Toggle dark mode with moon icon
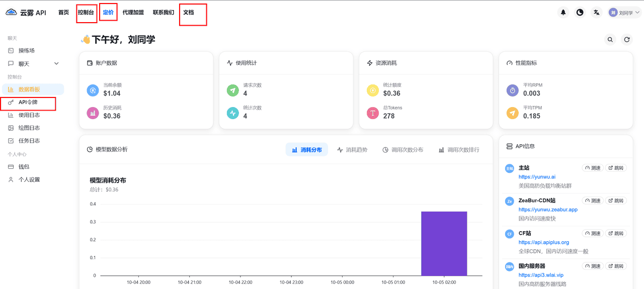Screen dimensions: 644x289 click(580, 13)
